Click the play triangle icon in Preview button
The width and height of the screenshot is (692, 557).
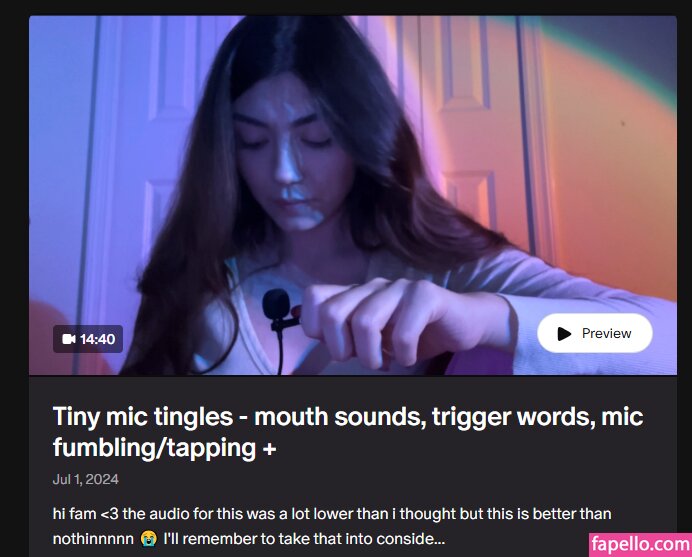click(x=564, y=334)
